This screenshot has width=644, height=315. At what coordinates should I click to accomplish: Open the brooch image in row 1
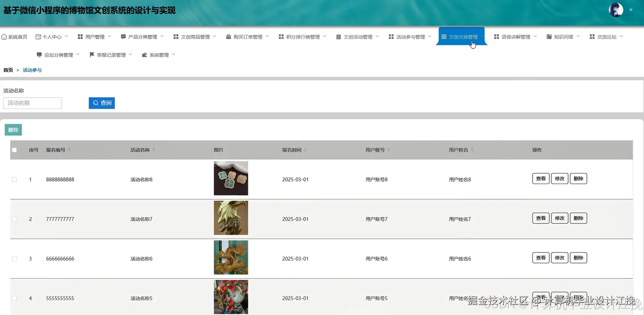(x=231, y=178)
